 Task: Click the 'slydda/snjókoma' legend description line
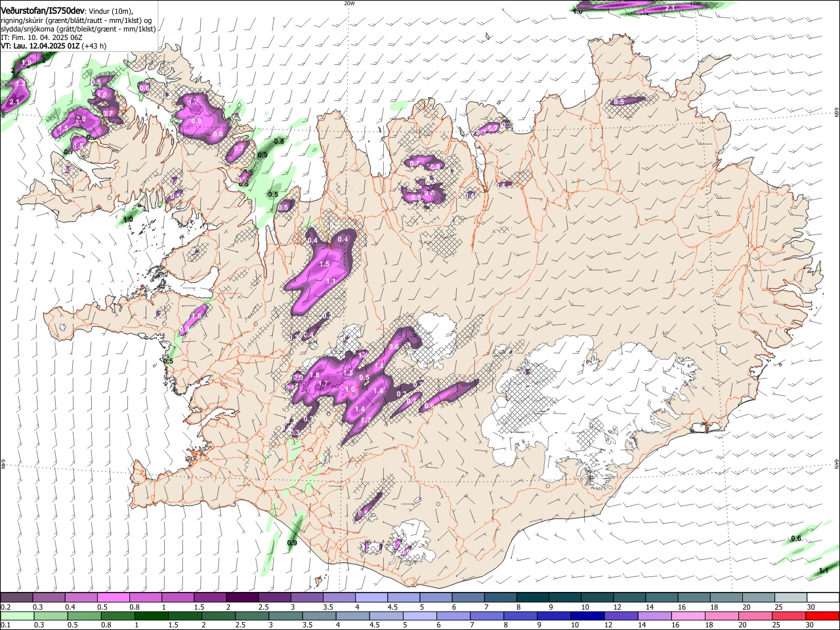[x=78, y=29]
